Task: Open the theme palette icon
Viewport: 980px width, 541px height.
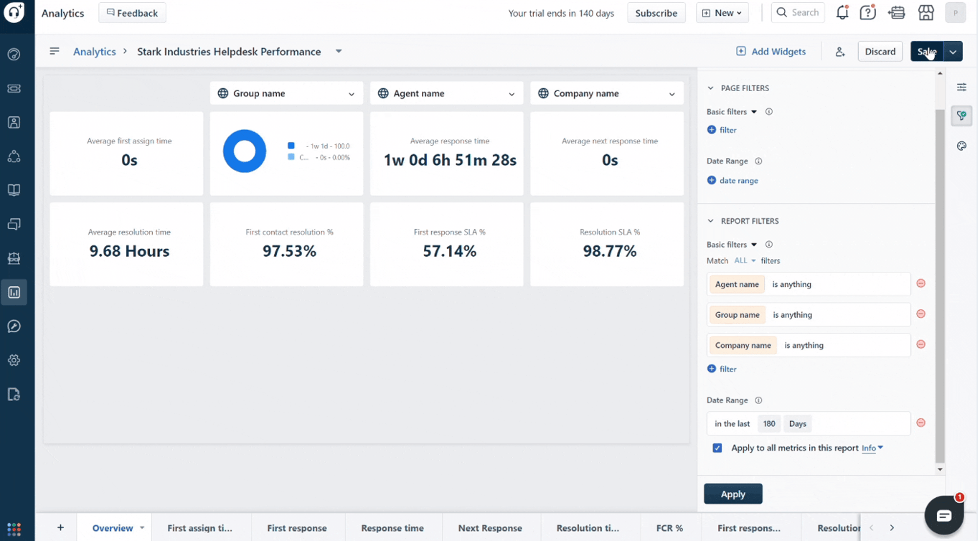Action: point(962,146)
